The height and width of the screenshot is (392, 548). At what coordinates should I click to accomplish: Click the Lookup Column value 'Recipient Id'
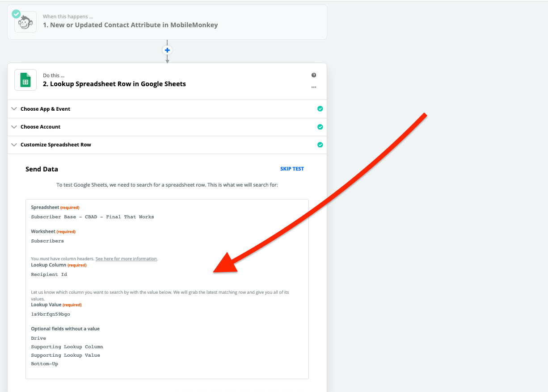49,275
